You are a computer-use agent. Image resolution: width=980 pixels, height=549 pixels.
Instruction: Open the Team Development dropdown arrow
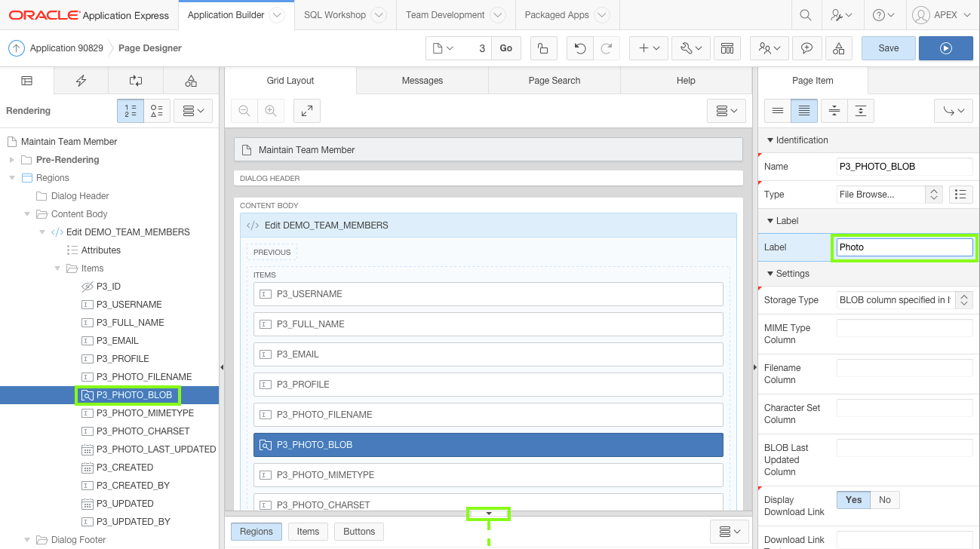[x=498, y=15]
